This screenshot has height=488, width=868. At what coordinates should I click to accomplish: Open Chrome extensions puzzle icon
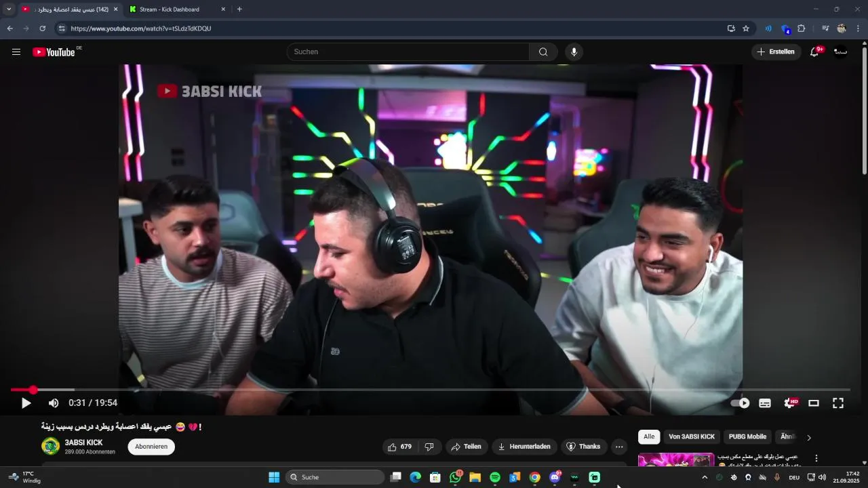[802, 28]
